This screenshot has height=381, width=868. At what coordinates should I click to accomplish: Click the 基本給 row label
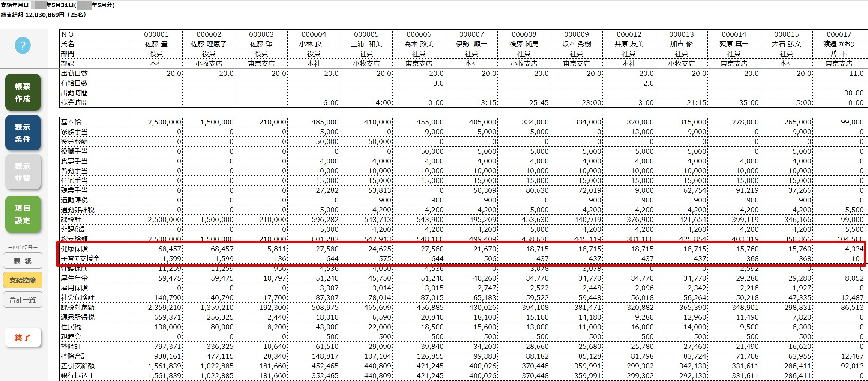click(71, 122)
